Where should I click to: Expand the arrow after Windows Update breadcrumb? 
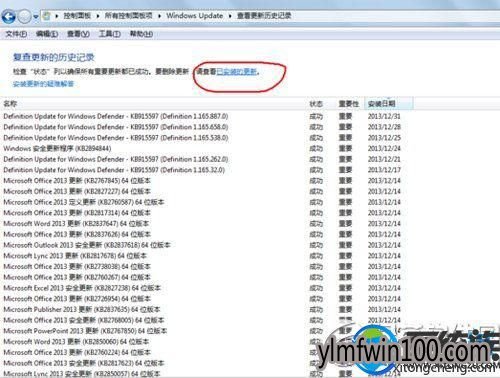click(230, 16)
